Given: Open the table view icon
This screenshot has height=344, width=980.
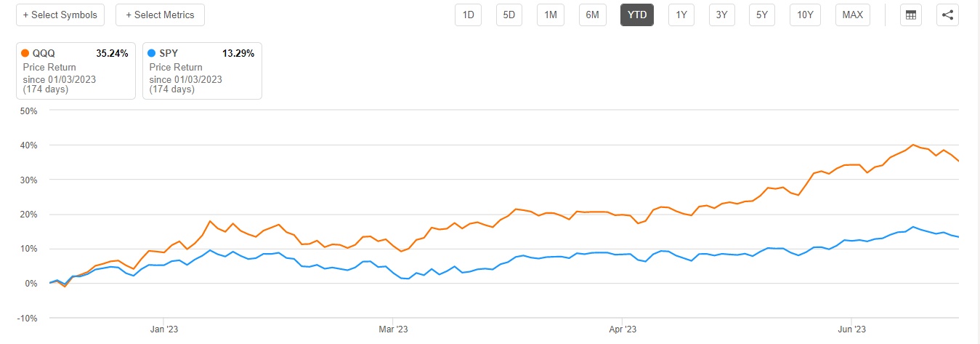Looking at the screenshot, I should pos(910,15).
